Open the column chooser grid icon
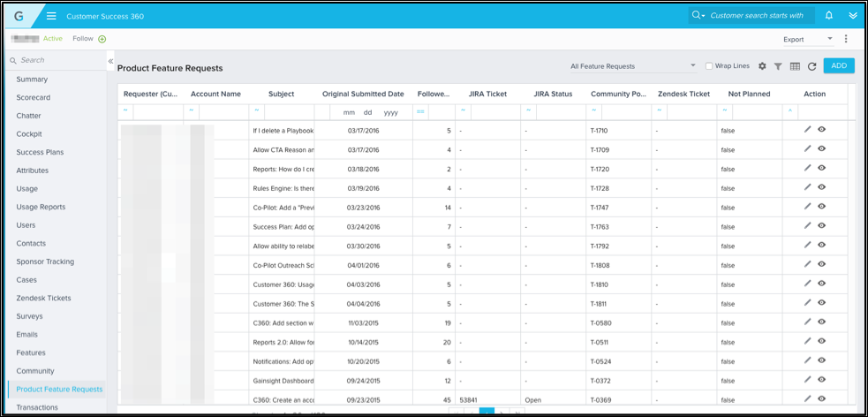This screenshot has width=868, height=417. pos(795,66)
